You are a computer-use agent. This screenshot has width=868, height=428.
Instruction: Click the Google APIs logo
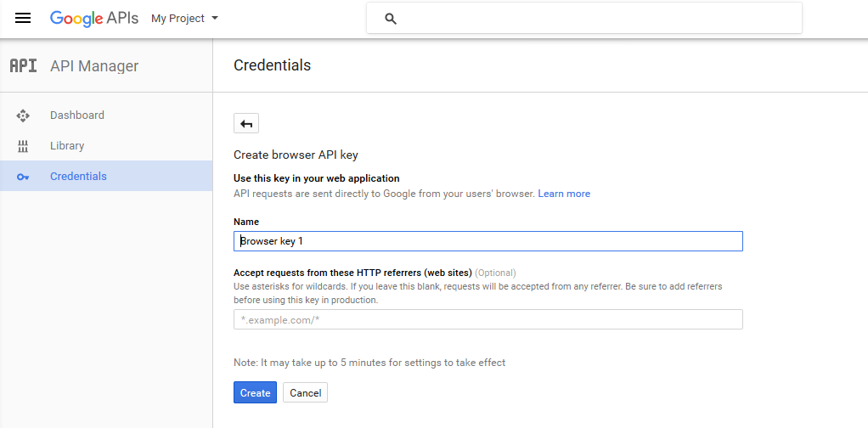point(93,19)
